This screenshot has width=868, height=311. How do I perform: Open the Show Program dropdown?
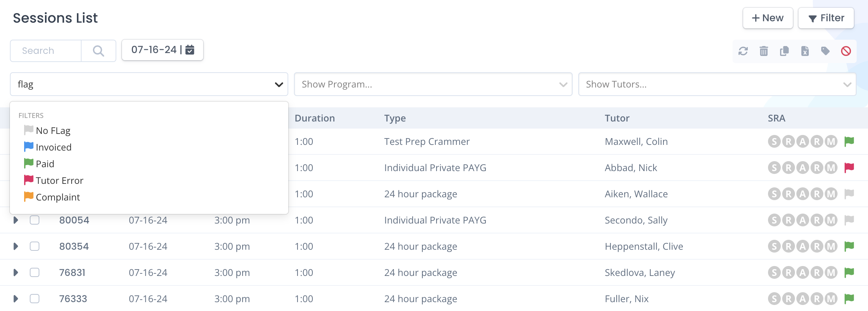[433, 84]
